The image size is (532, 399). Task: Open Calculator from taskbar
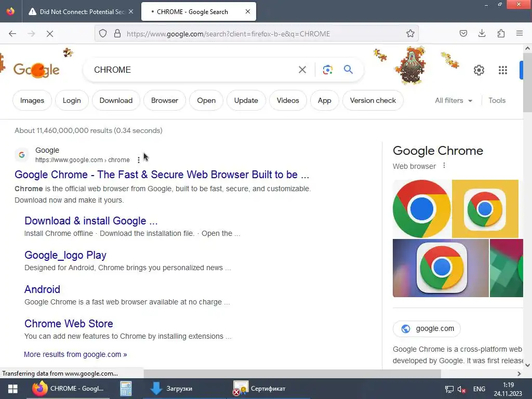(x=126, y=389)
